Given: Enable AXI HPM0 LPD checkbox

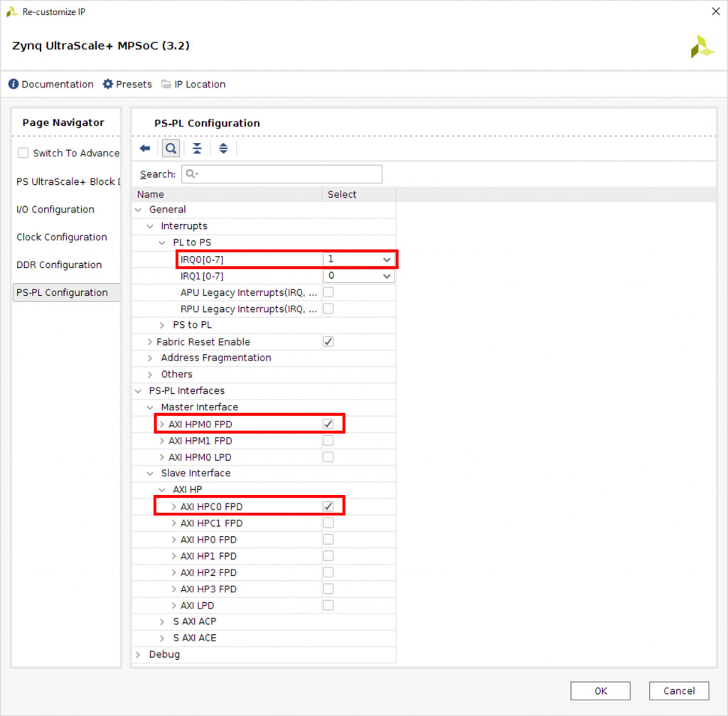Looking at the screenshot, I should [x=328, y=457].
